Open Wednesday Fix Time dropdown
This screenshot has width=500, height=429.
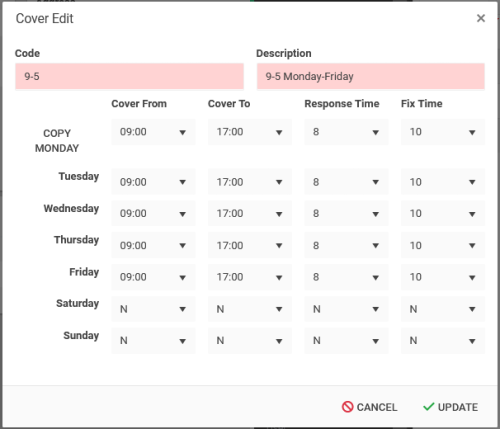tap(443, 213)
